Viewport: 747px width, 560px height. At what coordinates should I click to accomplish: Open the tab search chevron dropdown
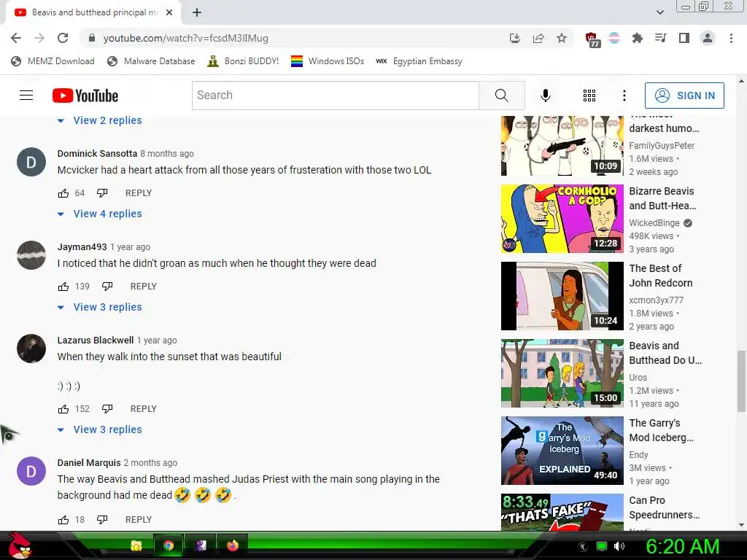[659, 12]
